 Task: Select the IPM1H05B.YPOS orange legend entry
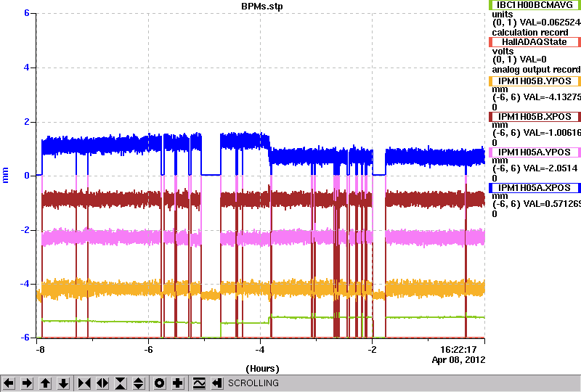click(x=535, y=81)
